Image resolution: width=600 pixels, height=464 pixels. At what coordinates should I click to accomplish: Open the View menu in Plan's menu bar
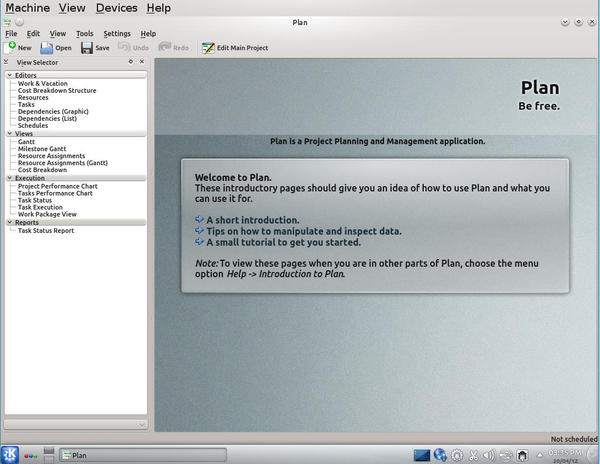click(58, 34)
